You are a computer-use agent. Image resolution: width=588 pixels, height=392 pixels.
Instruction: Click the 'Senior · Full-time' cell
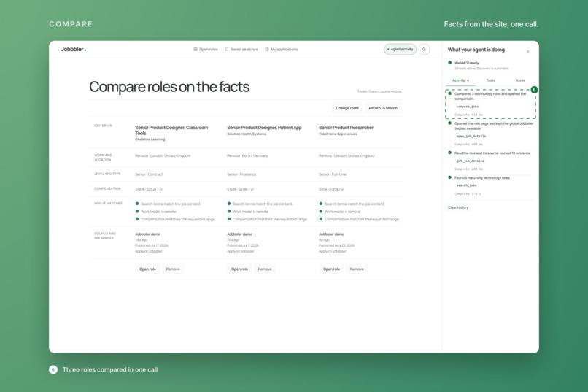pos(333,174)
